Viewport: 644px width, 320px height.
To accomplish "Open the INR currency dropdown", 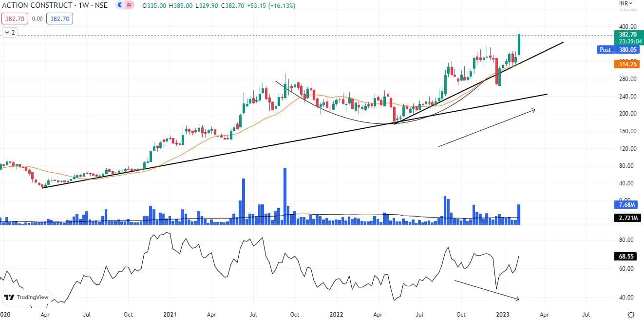I will (x=625, y=3).
